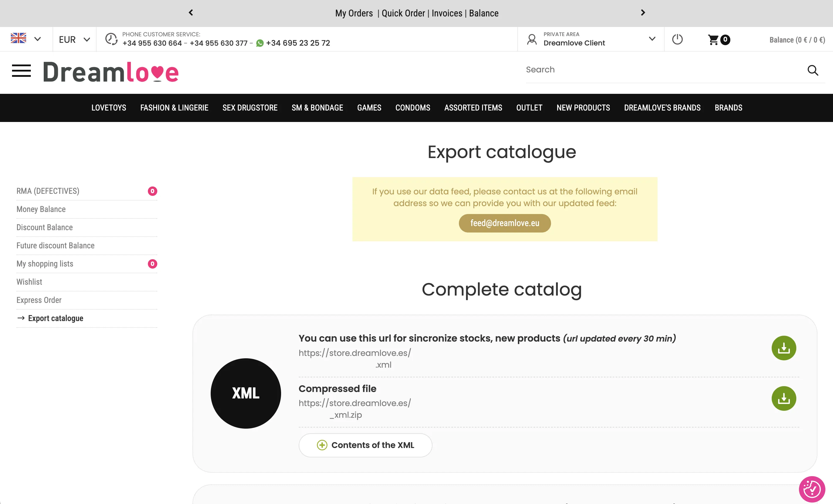
Task: Open Express Order sidebar item
Action: [87, 300]
